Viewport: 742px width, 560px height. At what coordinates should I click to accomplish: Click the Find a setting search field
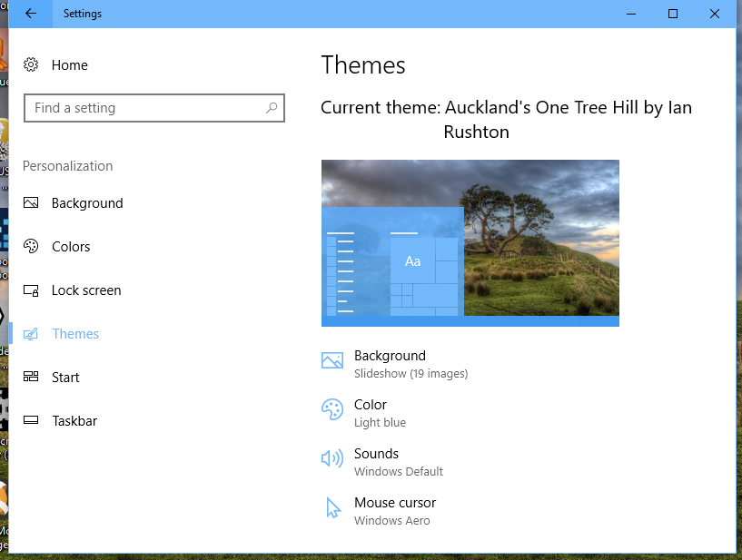(x=145, y=108)
